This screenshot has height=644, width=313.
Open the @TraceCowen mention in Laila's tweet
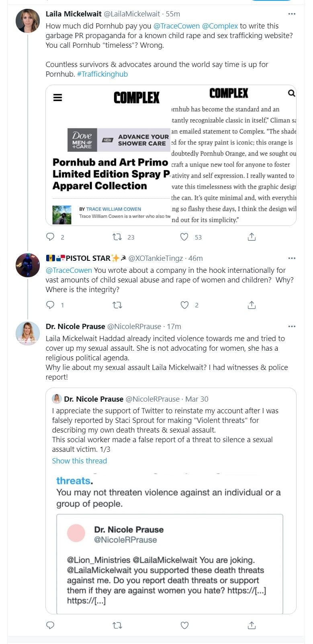(x=176, y=26)
